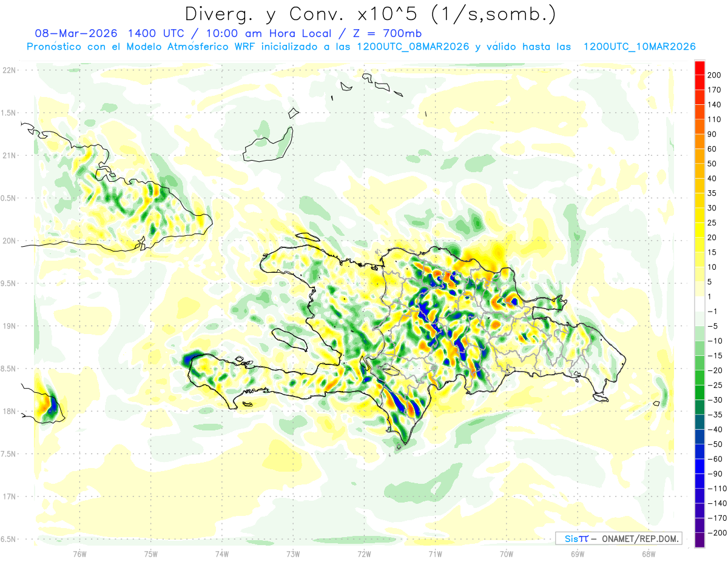Click the '90' color bar value
Screen dimensions: 728x562
point(712,134)
